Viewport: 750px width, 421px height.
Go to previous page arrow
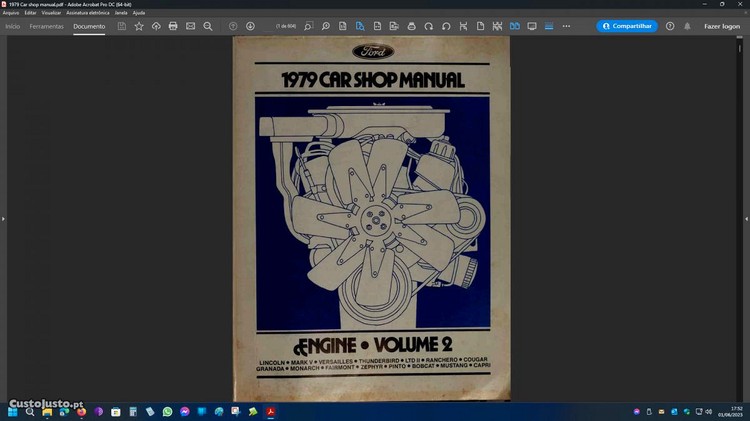click(x=233, y=26)
